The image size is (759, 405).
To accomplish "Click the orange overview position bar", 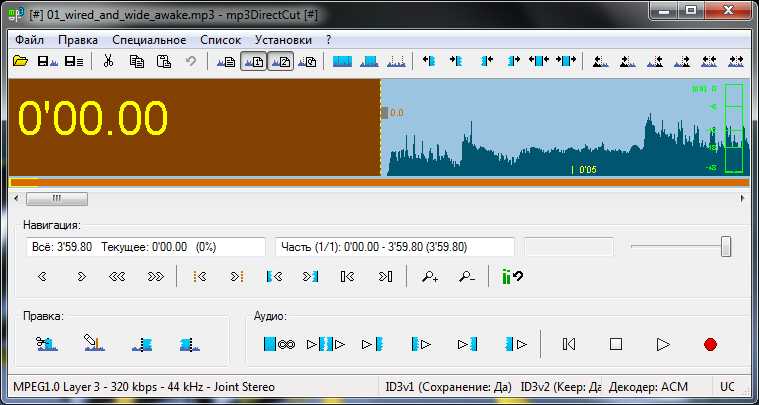I will 379,182.
